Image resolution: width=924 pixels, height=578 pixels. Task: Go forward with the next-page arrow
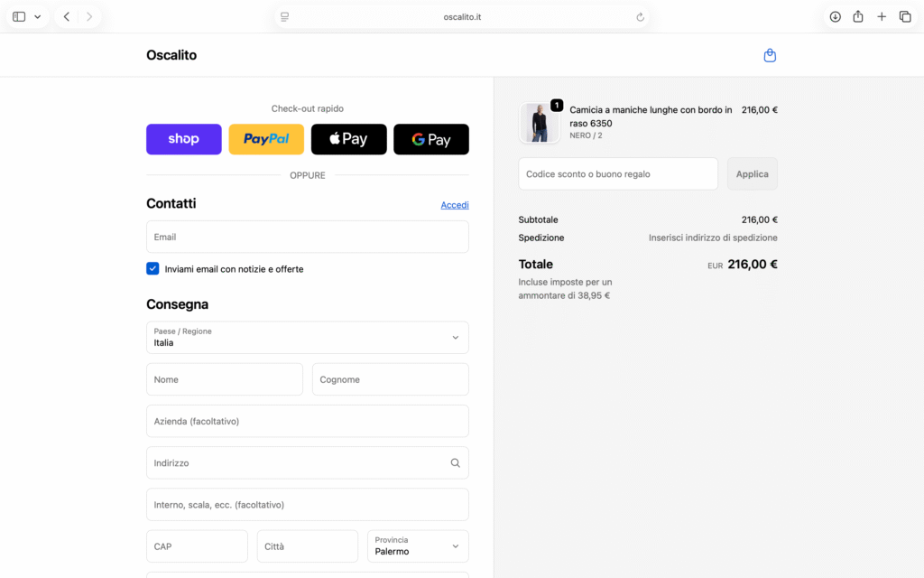tap(89, 16)
